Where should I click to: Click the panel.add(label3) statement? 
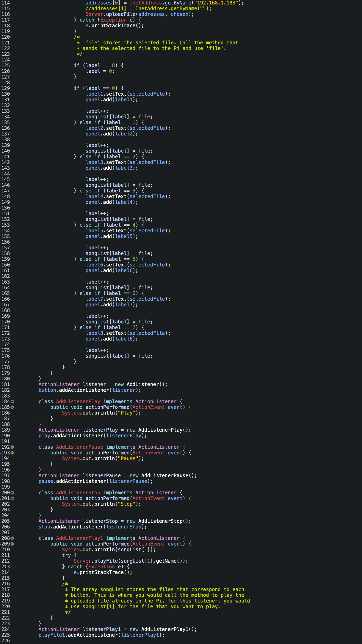(112, 168)
